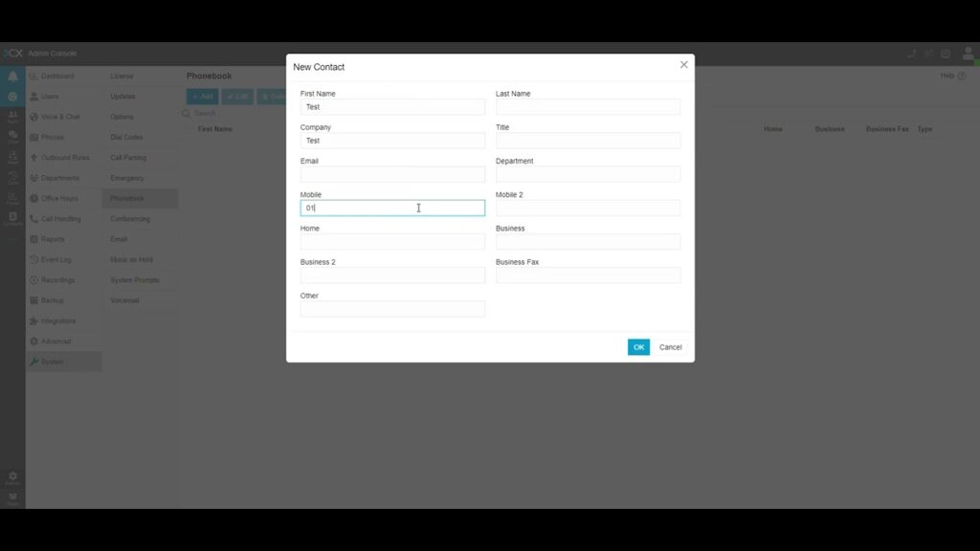
Task: Select the Department text field
Action: click(x=588, y=174)
